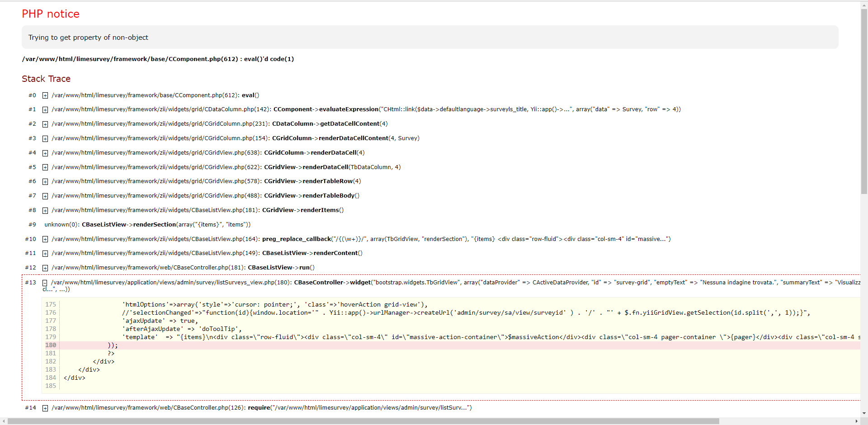
Task: Expand frame #11 renderContent plus icon
Action: pyautogui.click(x=45, y=254)
